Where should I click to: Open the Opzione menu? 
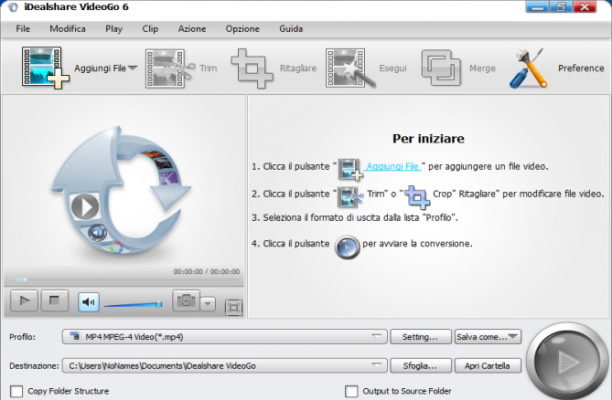click(242, 29)
